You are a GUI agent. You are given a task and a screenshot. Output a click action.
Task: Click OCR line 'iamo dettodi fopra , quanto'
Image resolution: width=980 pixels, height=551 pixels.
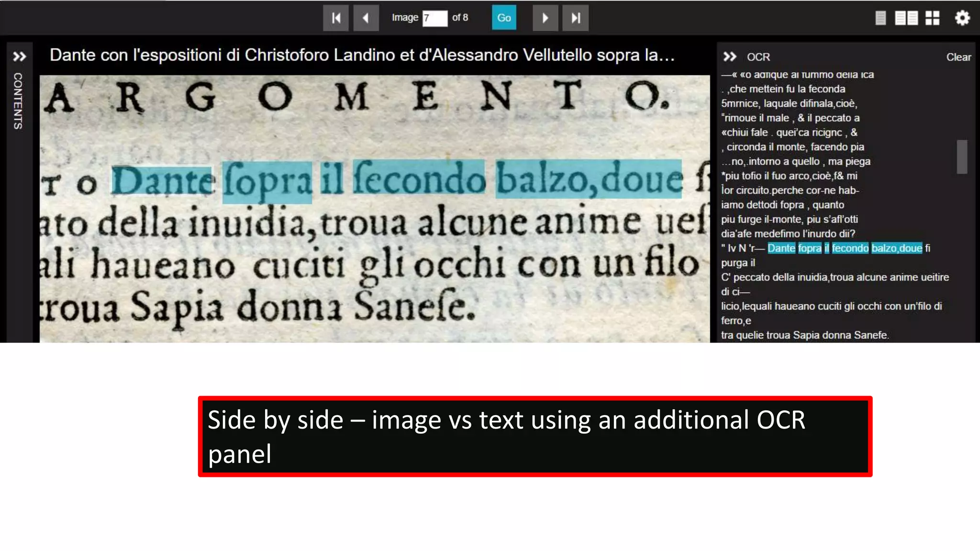[x=782, y=205]
